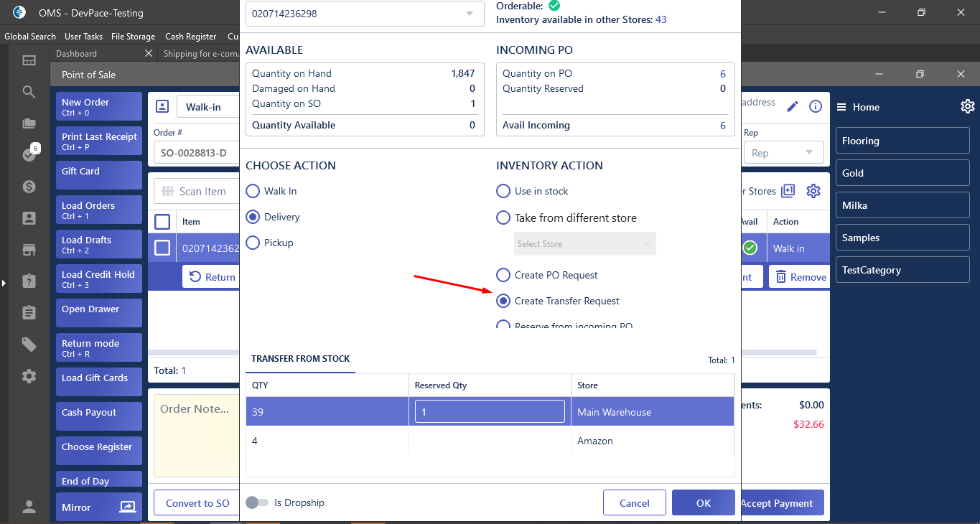This screenshot has height=524, width=980.
Task: Click the green available checkmark in item row
Action: click(x=750, y=248)
